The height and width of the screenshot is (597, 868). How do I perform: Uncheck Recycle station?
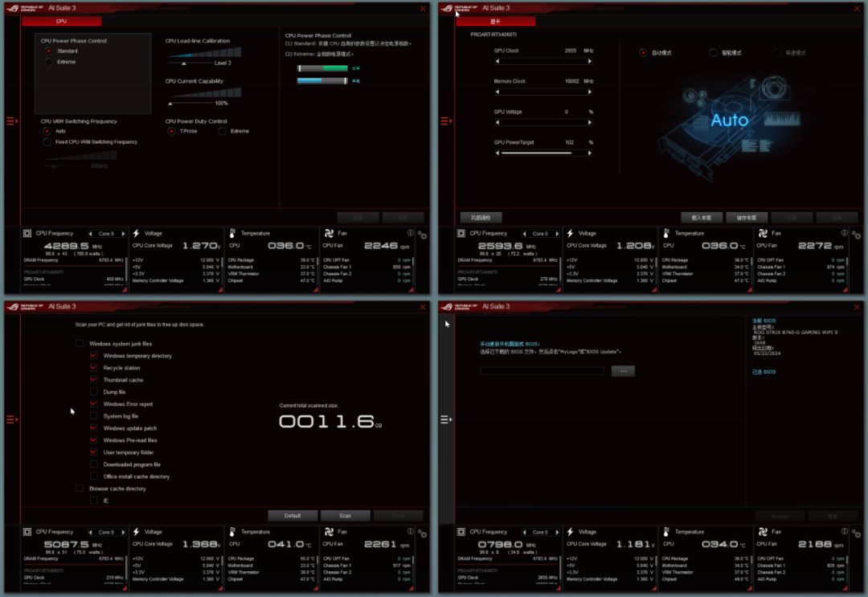(93, 367)
